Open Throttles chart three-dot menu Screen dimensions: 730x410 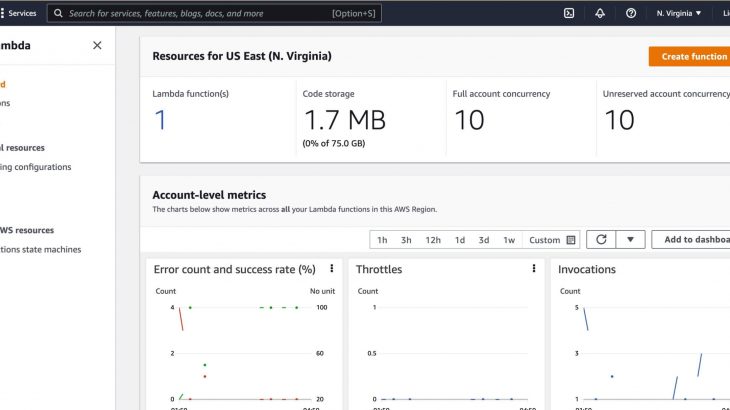534,269
